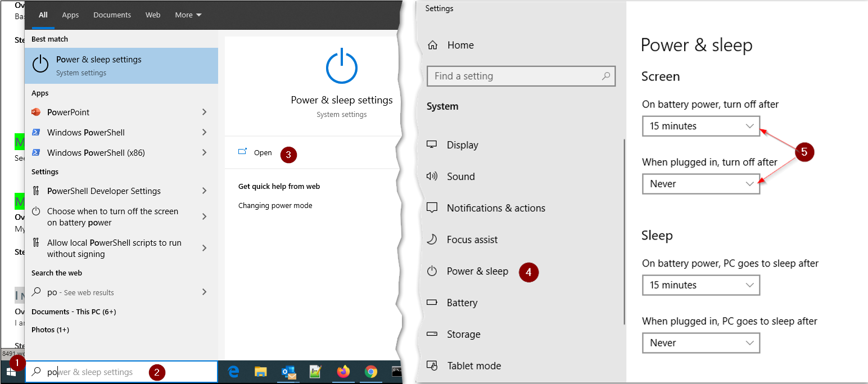Viewport: 868px width, 384px height.
Task: Open screen when plugged in turn-off dropdown
Action: point(700,184)
